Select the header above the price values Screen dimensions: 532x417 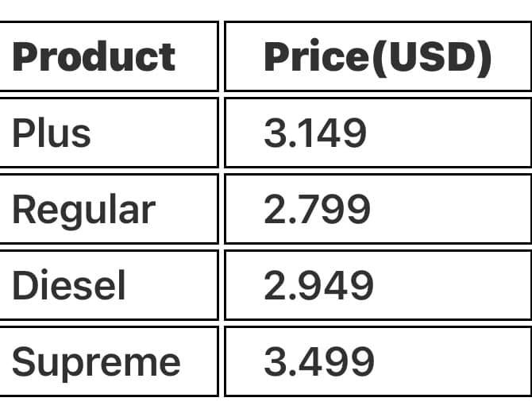[x=376, y=56]
